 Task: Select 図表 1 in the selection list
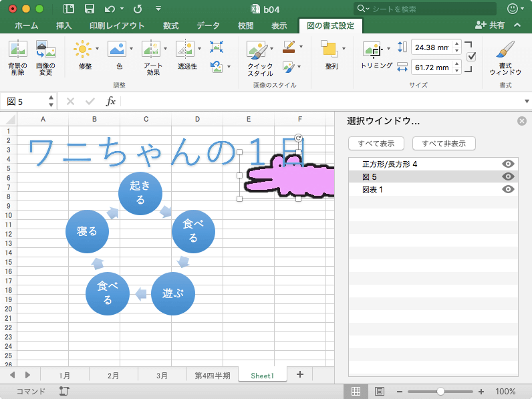(433, 189)
